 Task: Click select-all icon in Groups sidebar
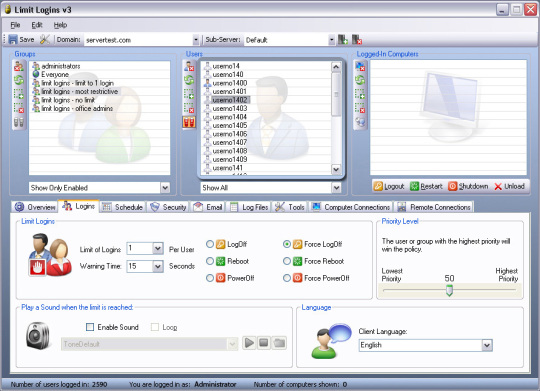19,94
